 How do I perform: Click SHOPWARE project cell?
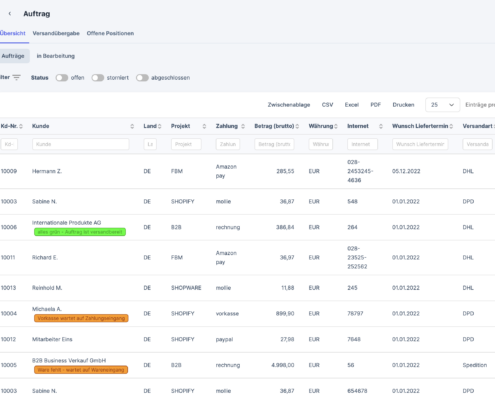point(186,288)
